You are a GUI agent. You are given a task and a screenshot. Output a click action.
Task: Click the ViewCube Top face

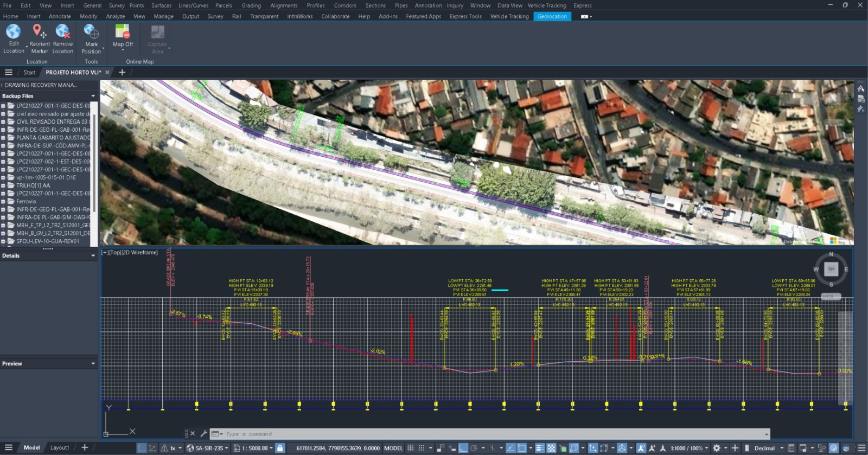point(831,269)
